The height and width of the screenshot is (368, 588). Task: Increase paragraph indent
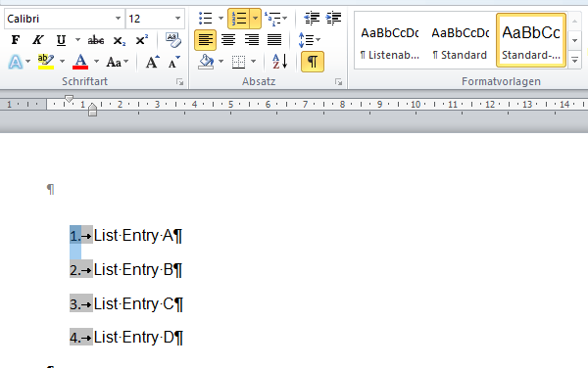pyautogui.click(x=333, y=19)
